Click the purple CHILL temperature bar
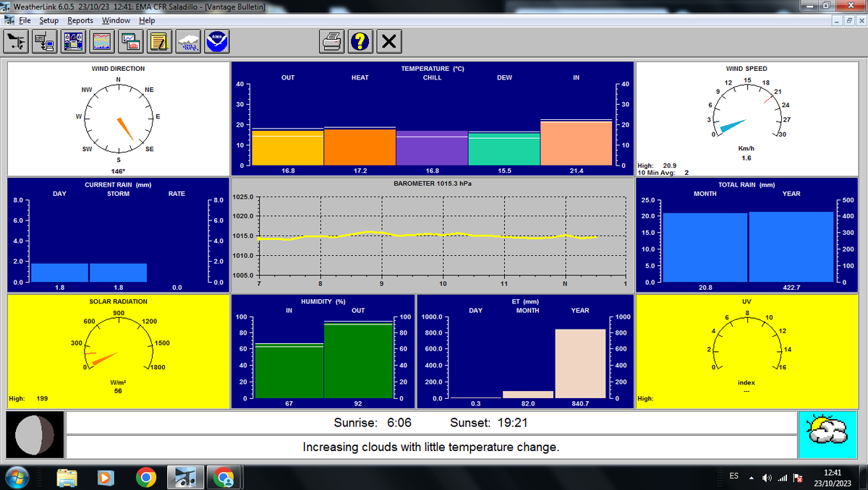 [x=432, y=148]
